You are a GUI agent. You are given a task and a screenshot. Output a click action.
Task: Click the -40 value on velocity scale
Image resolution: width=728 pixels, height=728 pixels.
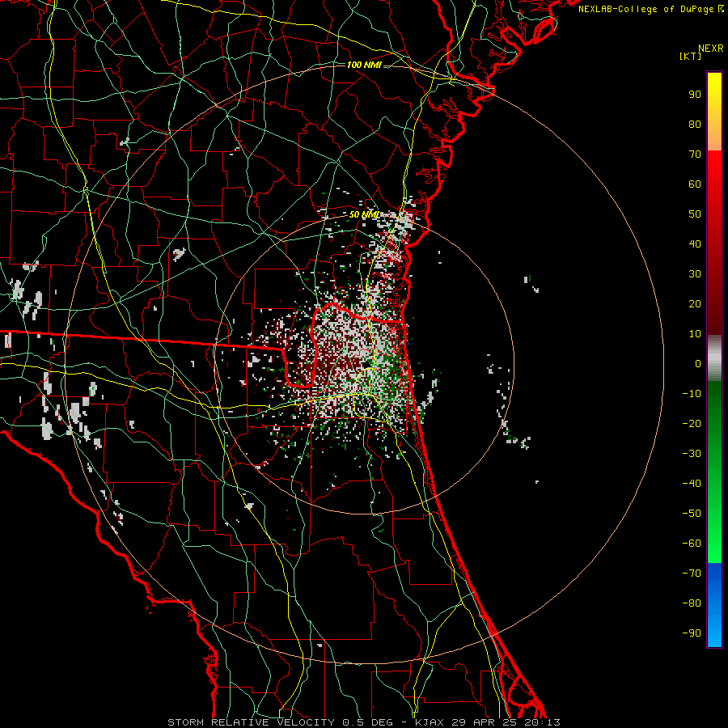(x=692, y=484)
